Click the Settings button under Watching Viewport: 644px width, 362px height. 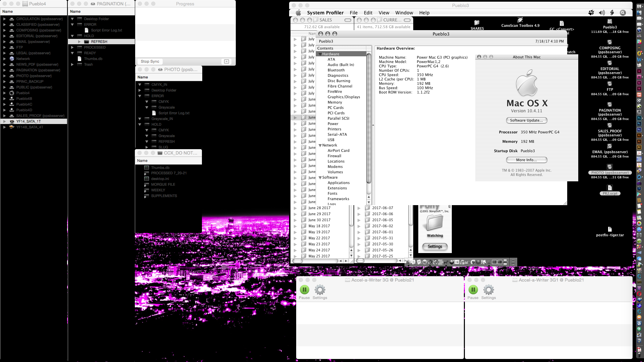pyautogui.click(x=435, y=246)
